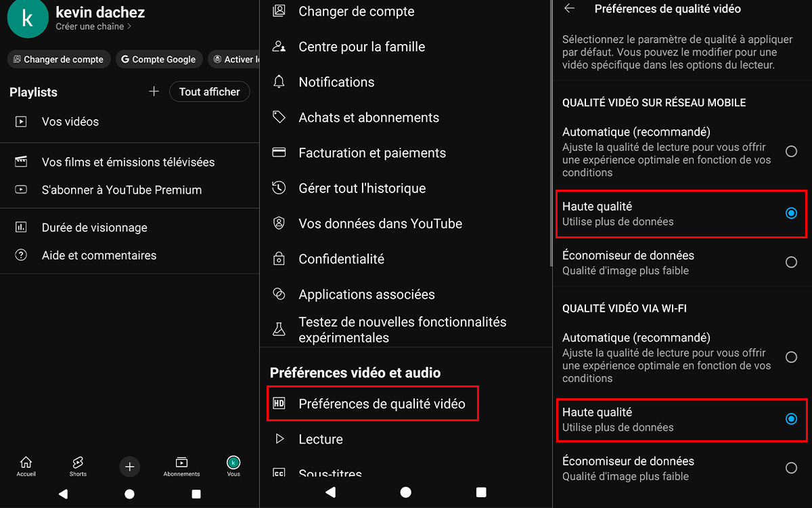Tap the back arrow in Préférences de qualité vidéo
This screenshot has height=508, width=812.
pos(570,9)
